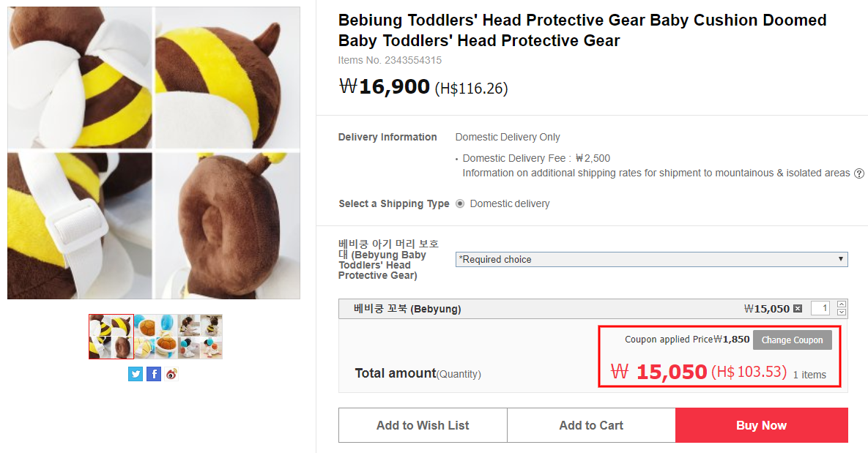868x453 pixels.
Task: Add item to Wish List
Action: click(423, 425)
